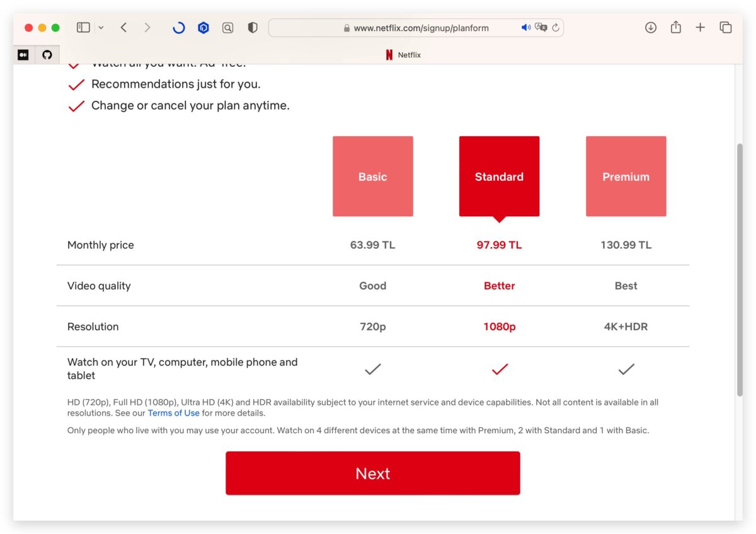The image size is (756, 534).
Task: Click the 'Only people who live with you' note
Action: 358,431
